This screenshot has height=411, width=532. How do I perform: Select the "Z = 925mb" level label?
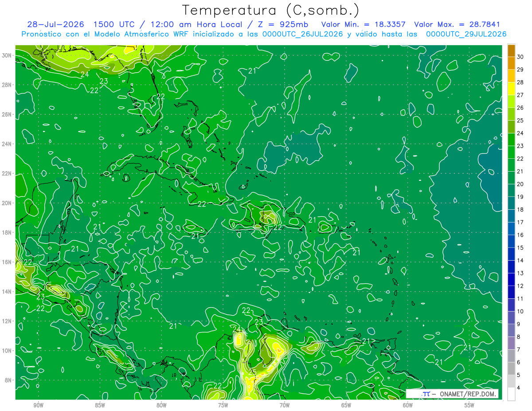[282, 24]
